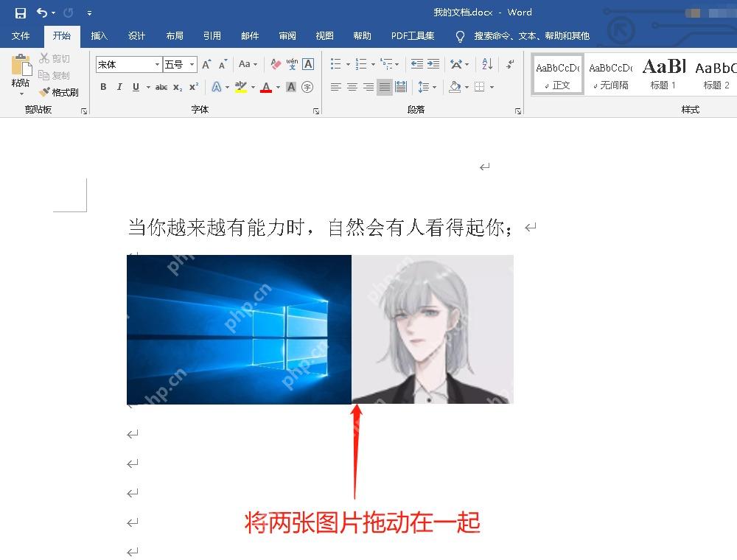Click the Paste clipboard icon
737x560 pixels.
click(x=21, y=66)
